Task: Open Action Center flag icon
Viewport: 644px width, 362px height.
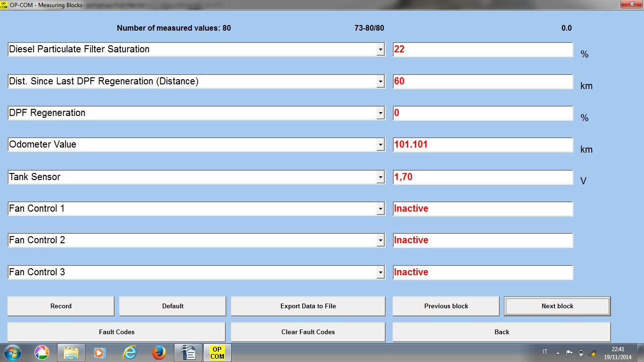Action: (569, 353)
